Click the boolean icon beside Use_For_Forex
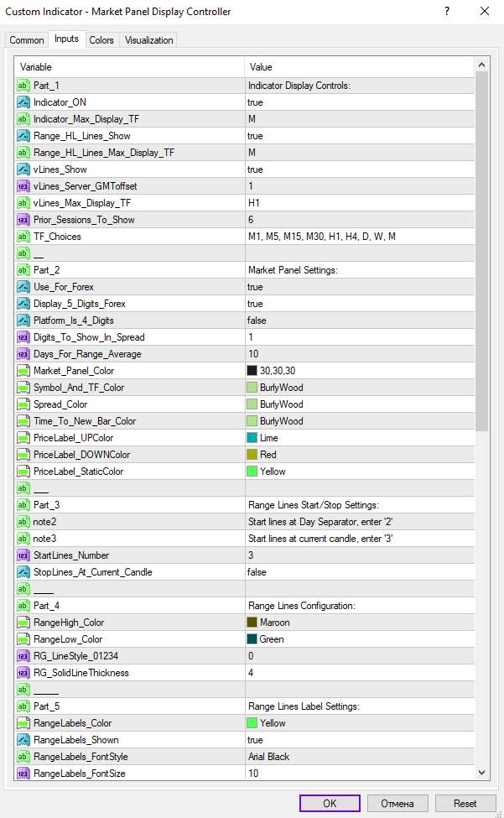This screenshot has height=818, width=504. [23, 287]
